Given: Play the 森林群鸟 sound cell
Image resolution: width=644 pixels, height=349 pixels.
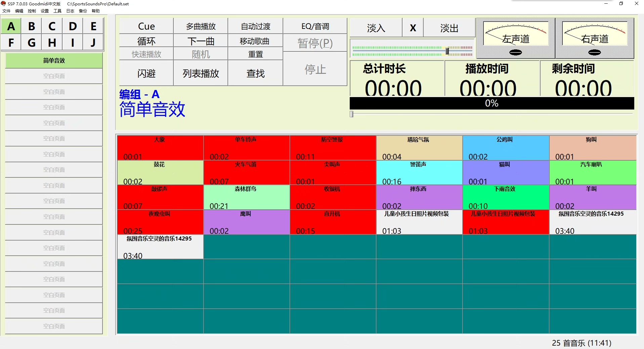Looking at the screenshot, I should [x=247, y=197].
